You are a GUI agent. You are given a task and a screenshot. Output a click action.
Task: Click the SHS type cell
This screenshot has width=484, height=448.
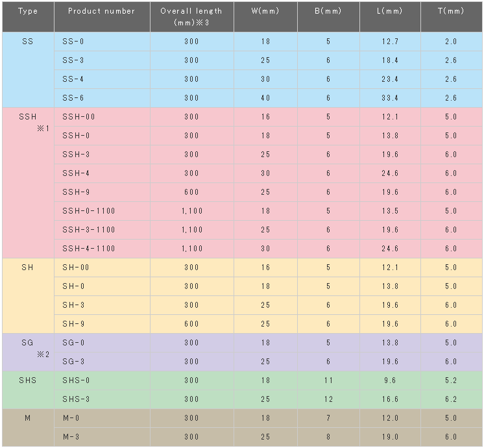pos(27,380)
